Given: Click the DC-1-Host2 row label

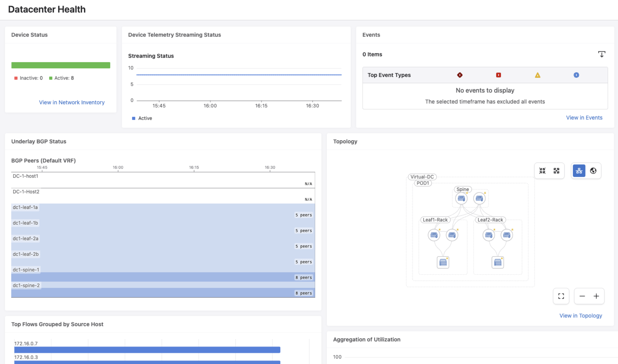Looking at the screenshot, I should pos(26,192).
